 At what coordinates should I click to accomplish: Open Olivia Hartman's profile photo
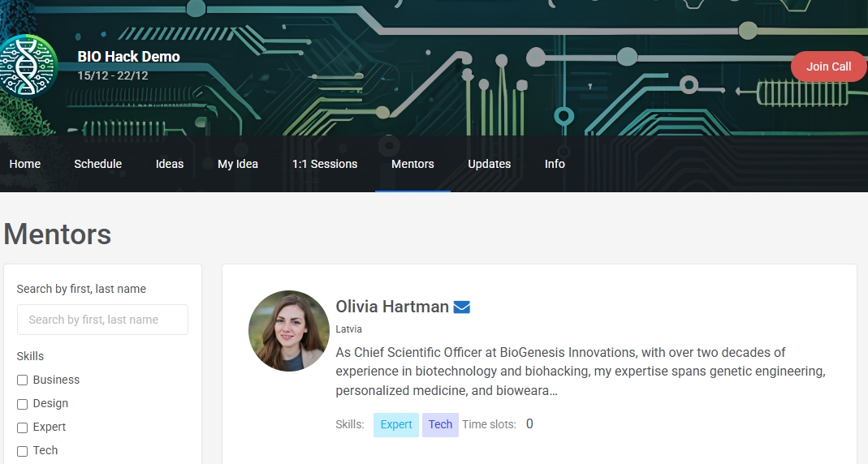289,331
